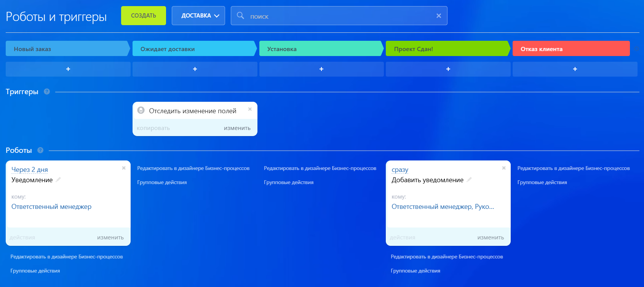Select the Отказ клиента stage header
Screen dimensions: 644x287
[571, 48]
